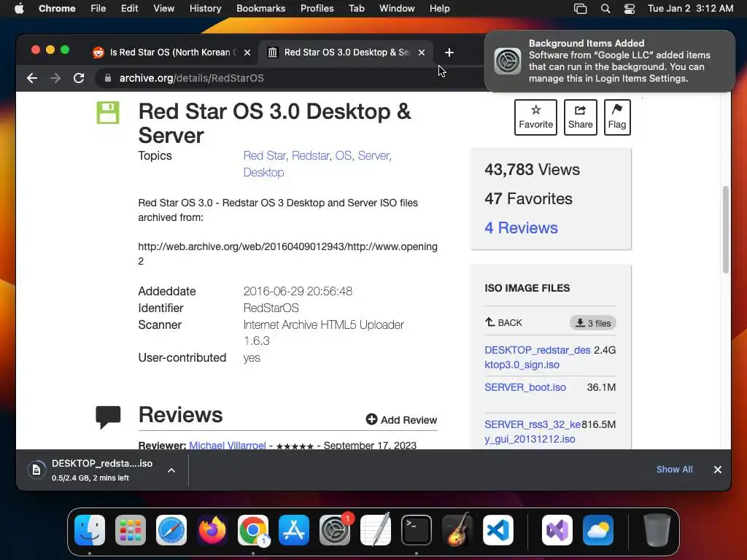
Task: Open the Bookmarks menu
Action: tap(260, 9)
